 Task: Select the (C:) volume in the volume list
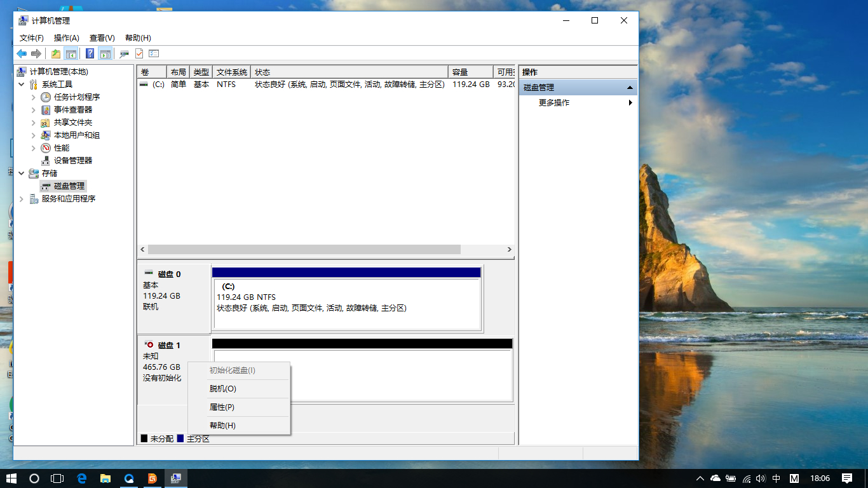click(153, 85)
